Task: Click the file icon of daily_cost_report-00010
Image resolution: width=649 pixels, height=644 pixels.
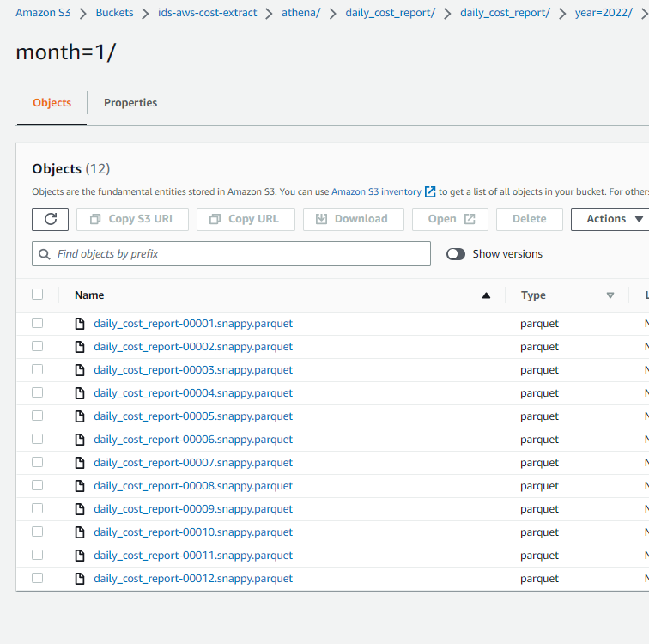Action: [x=80, y=532]
